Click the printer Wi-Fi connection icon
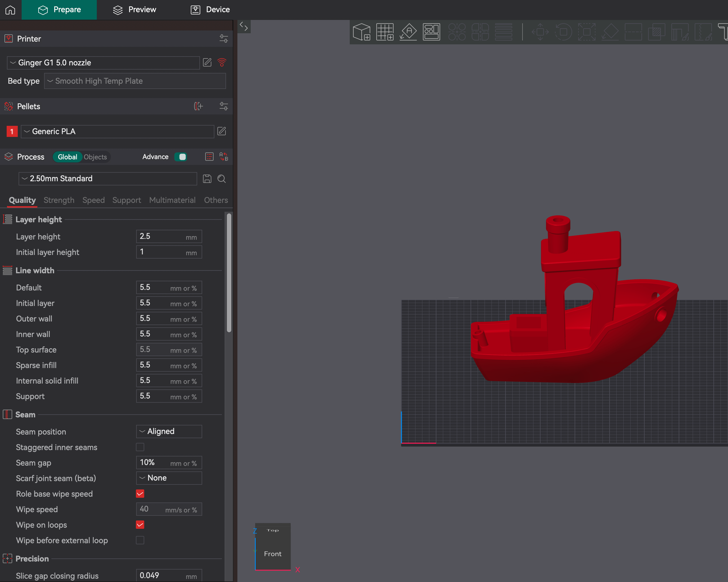Viewport: 728px width, 582px height. (x=222, y=62)
